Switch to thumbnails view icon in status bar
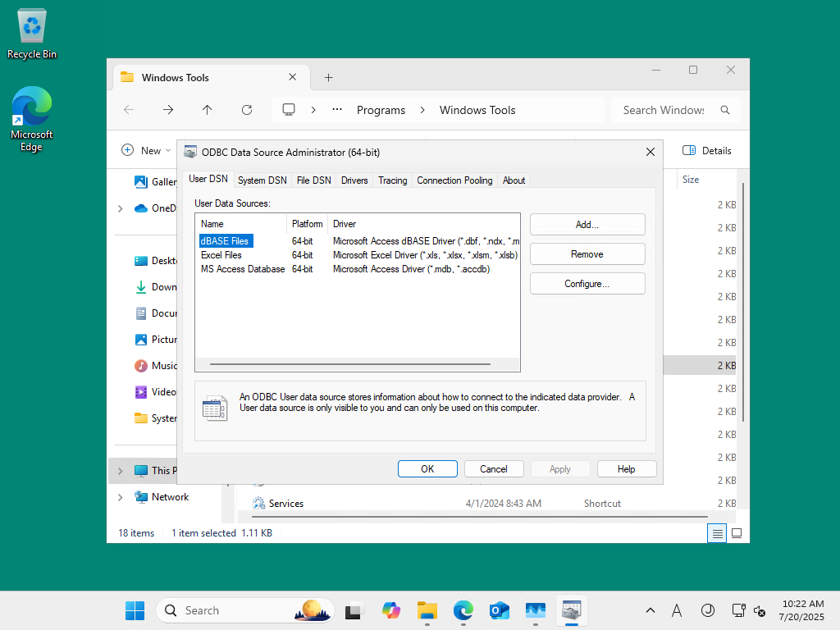This screenshot has width=840, height=630. (x=737, y=533)
